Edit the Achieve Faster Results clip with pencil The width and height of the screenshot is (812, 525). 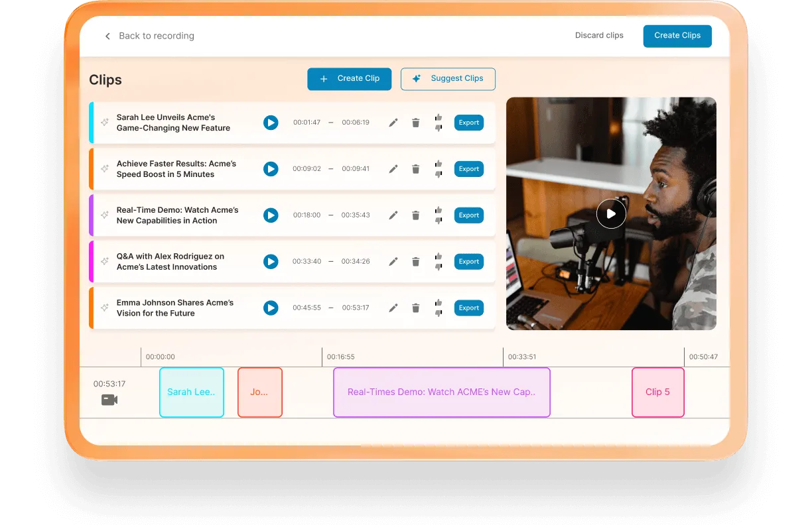[393, 169]
